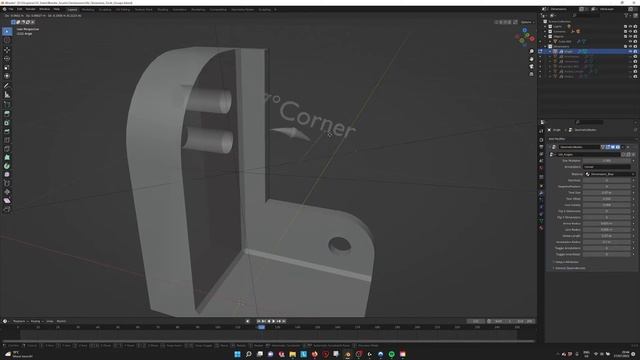Open the viewport Options button
The height and width of the screenshot is (360, 640).
(x=527, y=22)
